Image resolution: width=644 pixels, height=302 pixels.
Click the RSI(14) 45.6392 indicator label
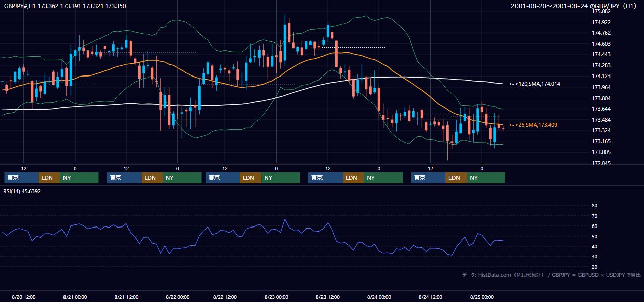pos(22,191)
